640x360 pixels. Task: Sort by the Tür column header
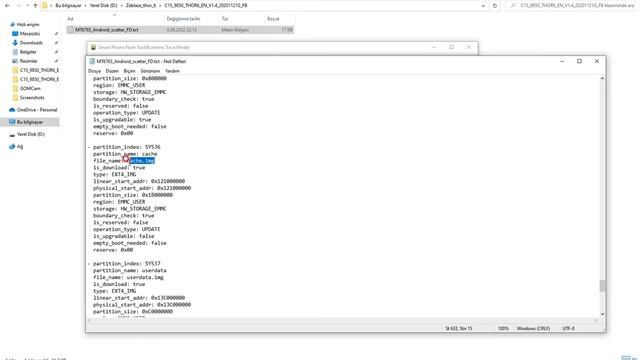(225, 19)
